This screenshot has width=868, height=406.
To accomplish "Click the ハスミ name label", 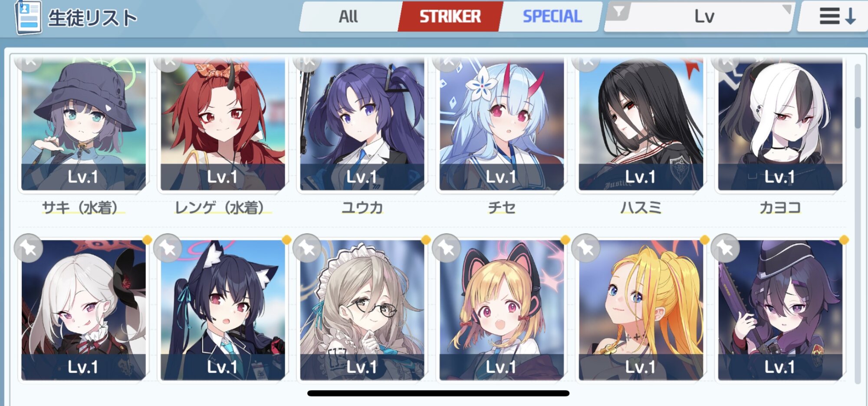I will 641,208.
